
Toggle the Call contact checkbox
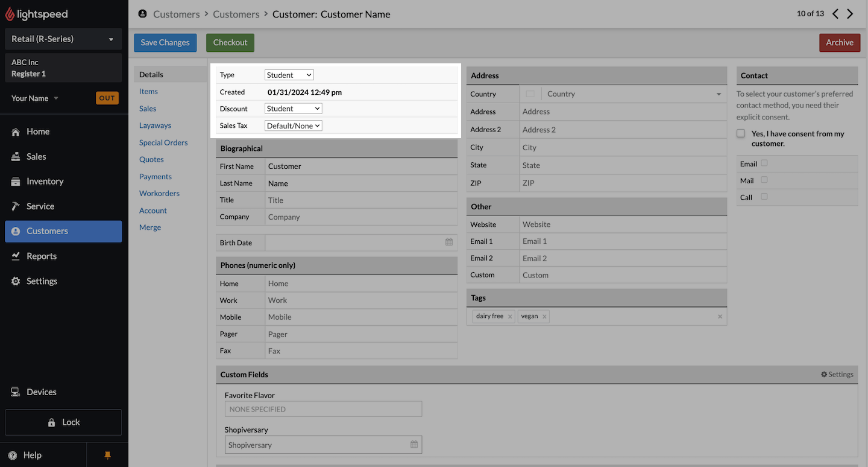click(x=764, y=197)
